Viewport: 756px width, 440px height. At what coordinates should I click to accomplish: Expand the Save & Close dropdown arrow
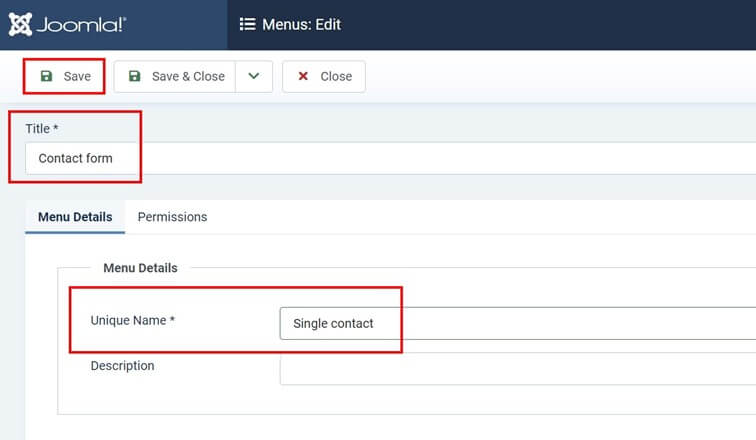pos(254,76)
